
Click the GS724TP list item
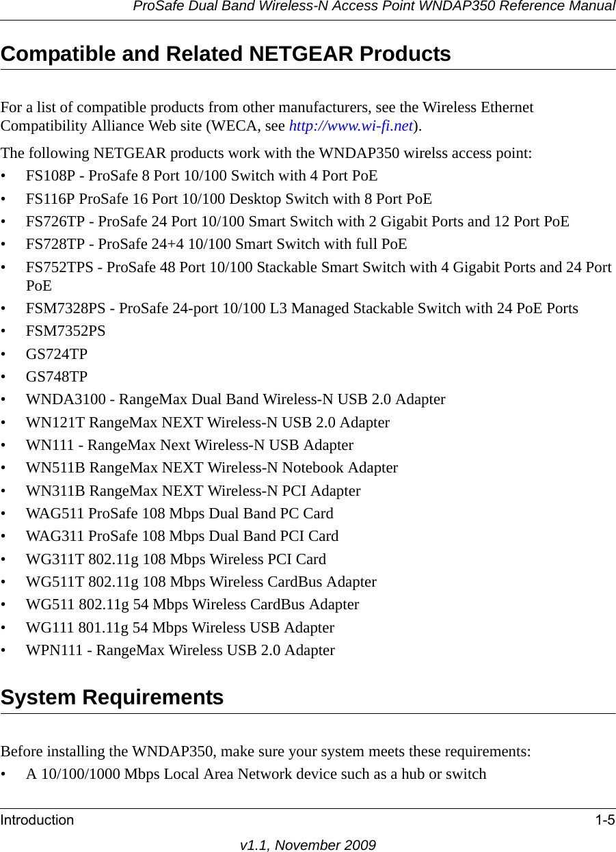(x=57, y=354)
